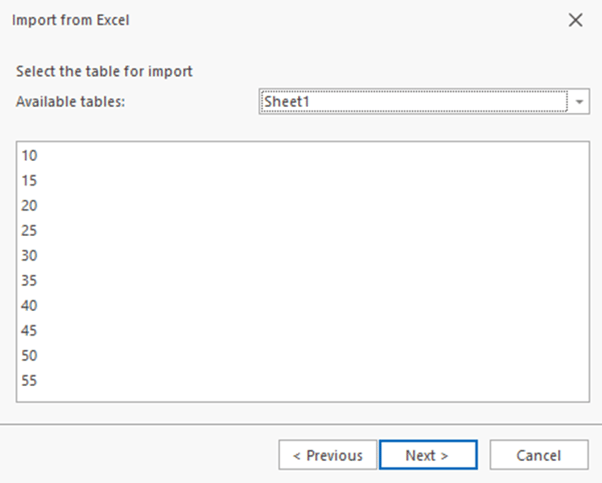Viewport: 602px width, 483px height.
Task: Choose the row showing 30
Action: (x=29, y=256)
